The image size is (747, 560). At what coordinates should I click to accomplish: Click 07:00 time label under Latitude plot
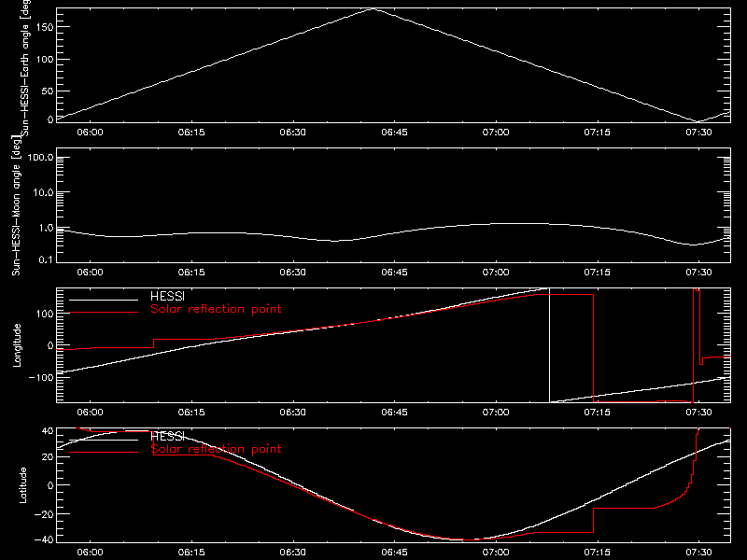click(x=496, y=553)
